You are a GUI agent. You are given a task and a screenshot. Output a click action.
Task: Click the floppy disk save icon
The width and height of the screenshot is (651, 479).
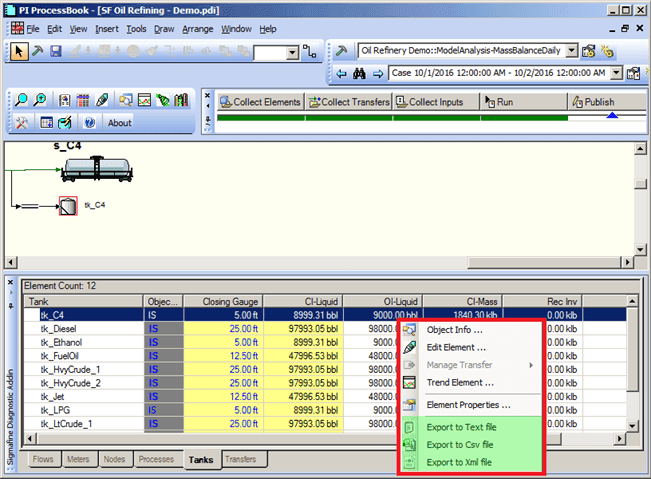coord(56,51)
